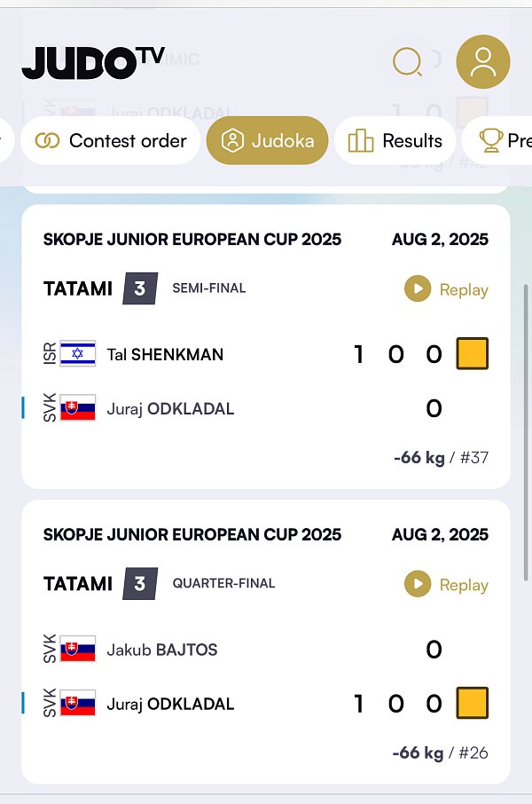Switch to the Judoka tab
This screenshot has width=532, height=804.
[x=267, y=140]
